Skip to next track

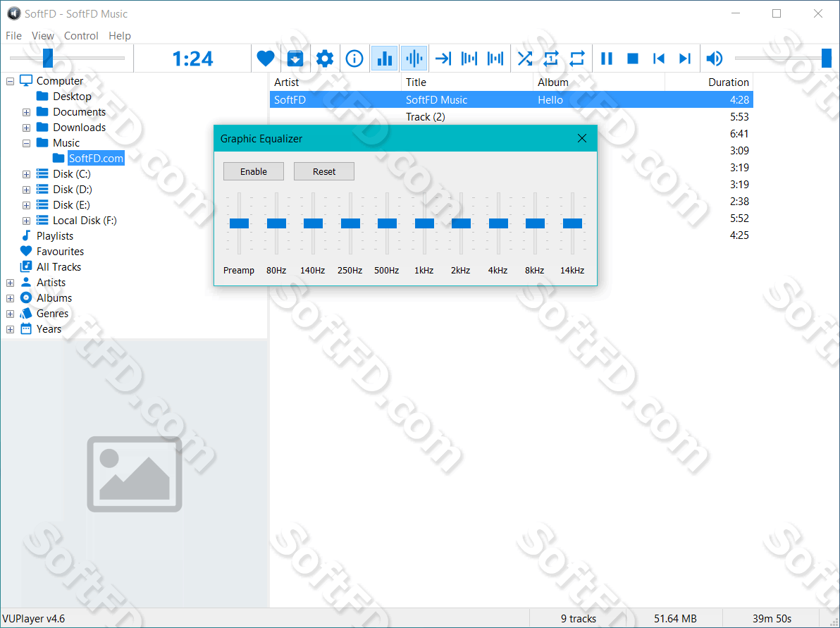[x=685, y=58]
